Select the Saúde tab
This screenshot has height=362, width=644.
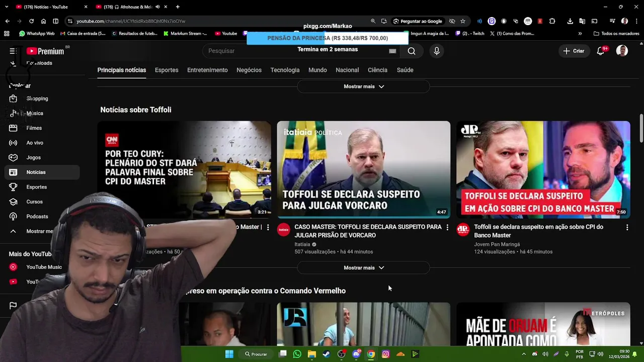click(x=405, y=70)
